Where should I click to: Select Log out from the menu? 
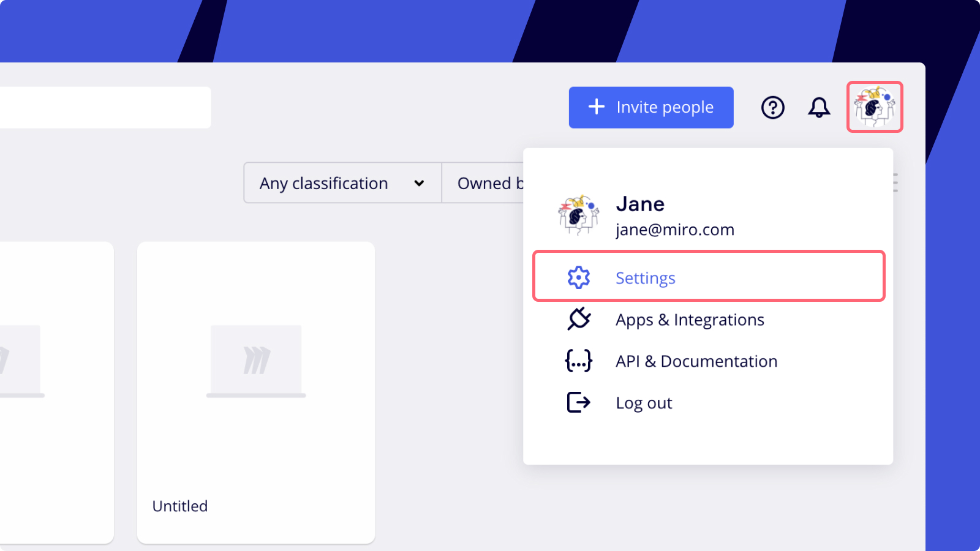pos(644,403)
